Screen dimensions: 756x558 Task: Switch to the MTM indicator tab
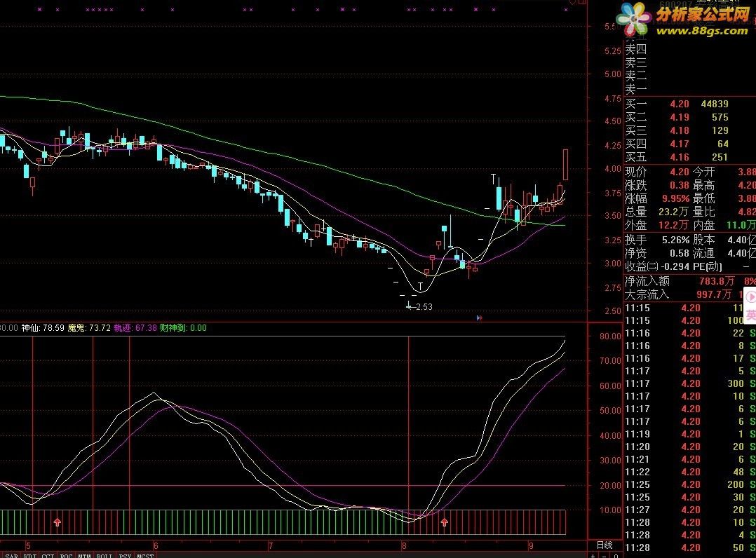(84, 556)
